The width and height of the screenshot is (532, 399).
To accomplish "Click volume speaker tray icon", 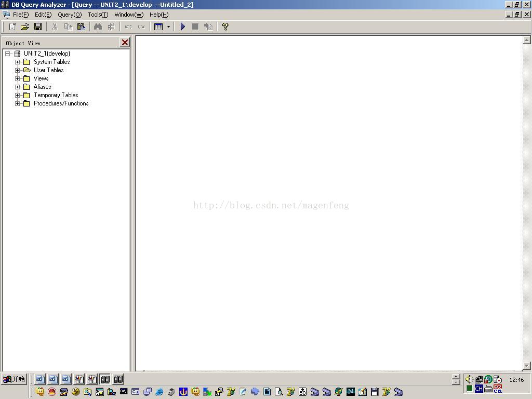I will (x=469, y=379).
